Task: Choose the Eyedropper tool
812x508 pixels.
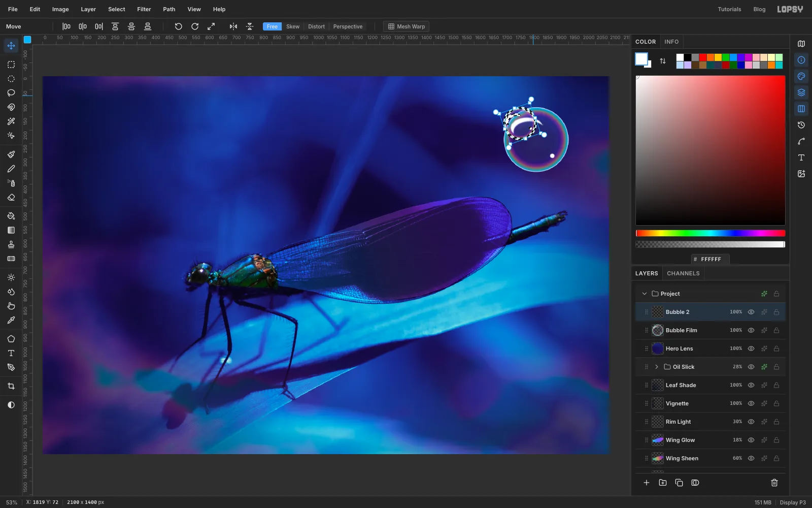Action: click(11, 320)
